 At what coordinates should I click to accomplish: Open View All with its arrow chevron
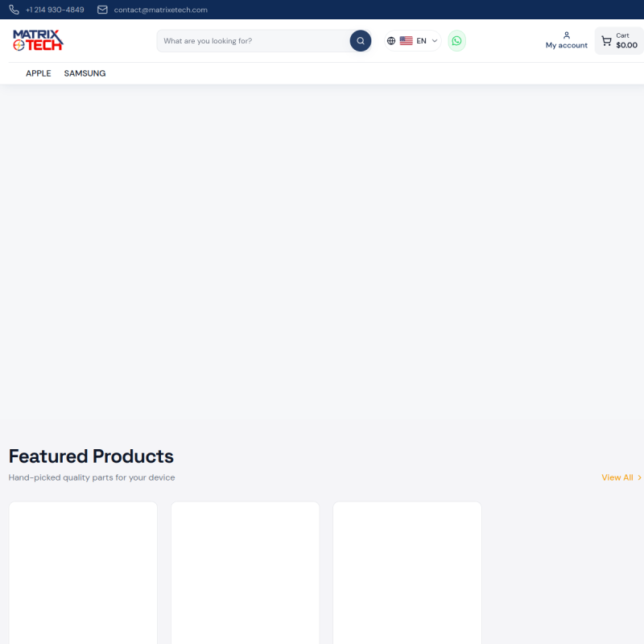[x=639, y=477]
